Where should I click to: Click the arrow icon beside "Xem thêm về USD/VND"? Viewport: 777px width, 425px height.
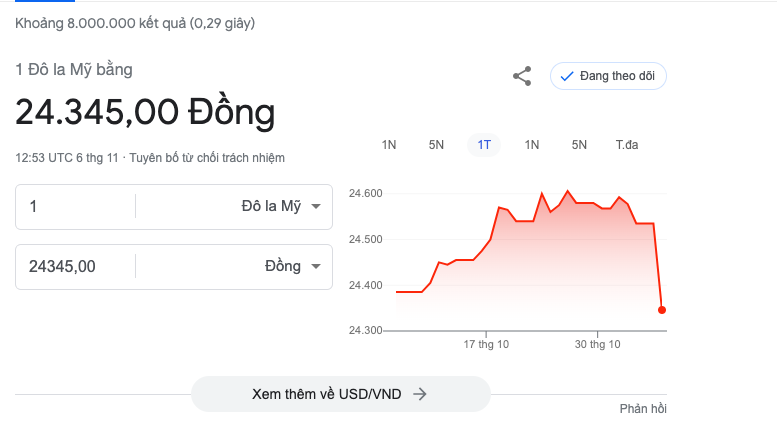(420, 394)
